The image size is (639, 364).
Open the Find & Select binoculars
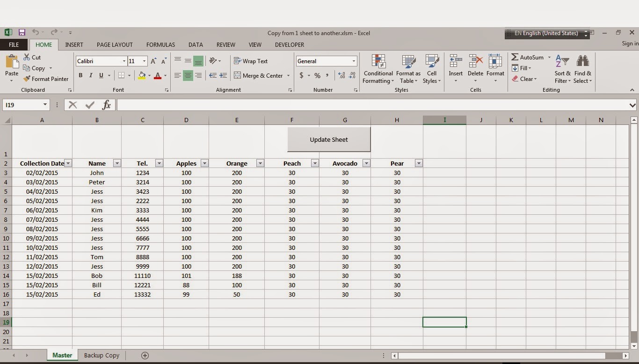tap(583, 69)
